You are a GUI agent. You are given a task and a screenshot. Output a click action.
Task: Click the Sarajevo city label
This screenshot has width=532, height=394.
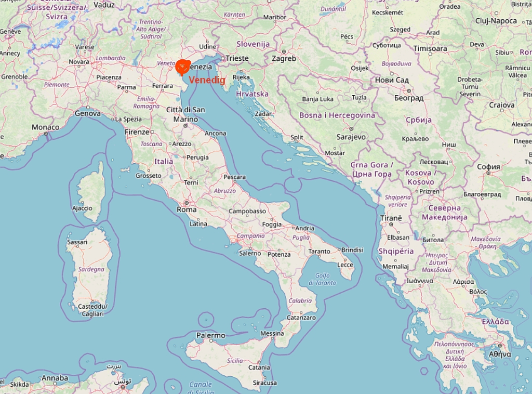pyautogui.click(x=351, y=137)
